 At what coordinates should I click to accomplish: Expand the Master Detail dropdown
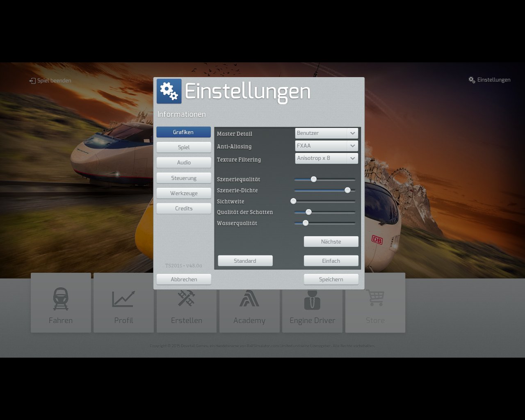tap(326, 133)
